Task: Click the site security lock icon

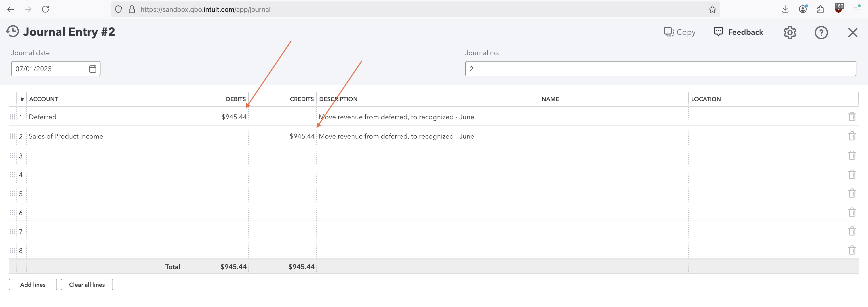Action: [132, 9]
